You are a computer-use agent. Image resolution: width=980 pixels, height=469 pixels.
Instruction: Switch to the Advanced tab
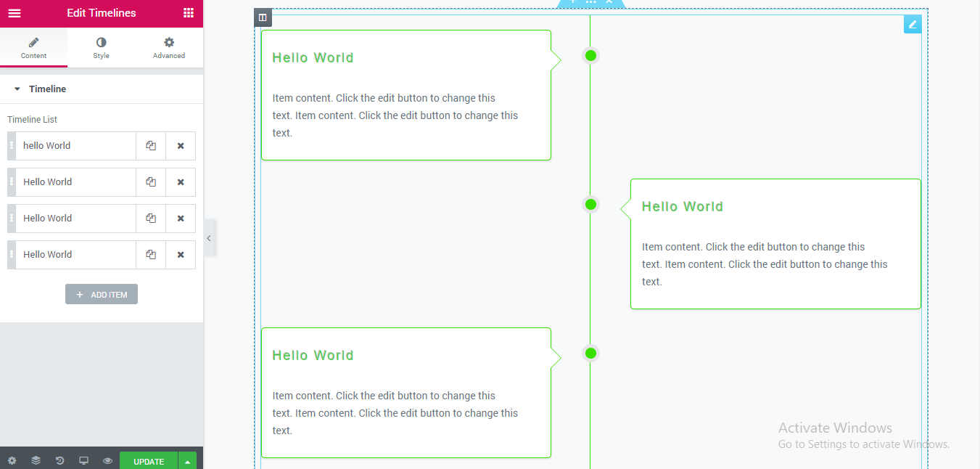(168, 47)
